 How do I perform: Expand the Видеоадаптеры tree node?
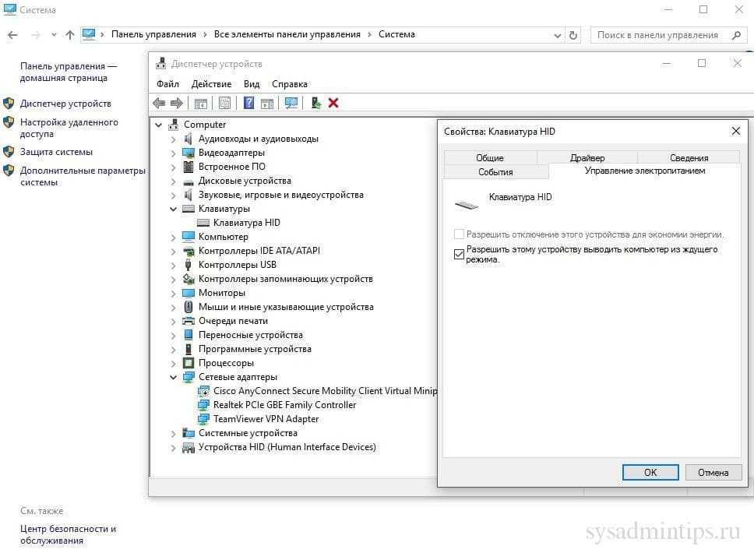(174, 153)
